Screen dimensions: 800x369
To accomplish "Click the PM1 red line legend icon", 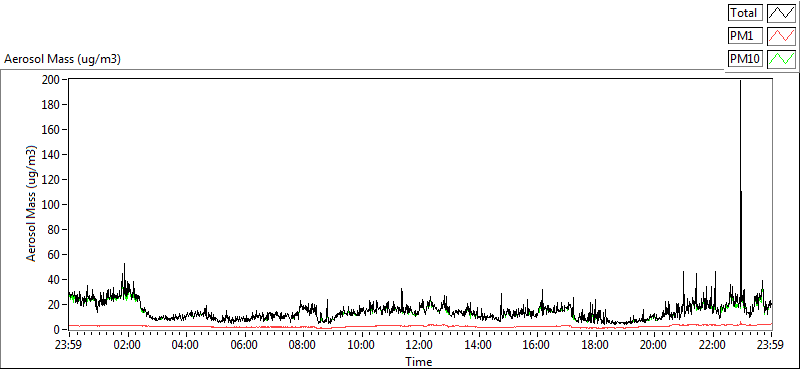I will pos(781,36).
